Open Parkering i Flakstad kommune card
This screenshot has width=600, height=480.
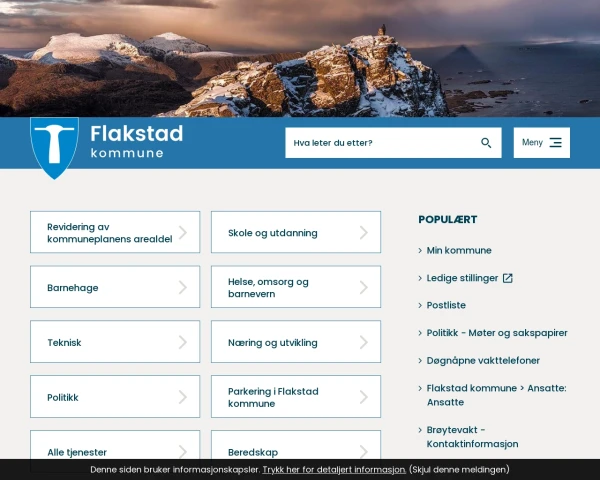click(296, 397)
